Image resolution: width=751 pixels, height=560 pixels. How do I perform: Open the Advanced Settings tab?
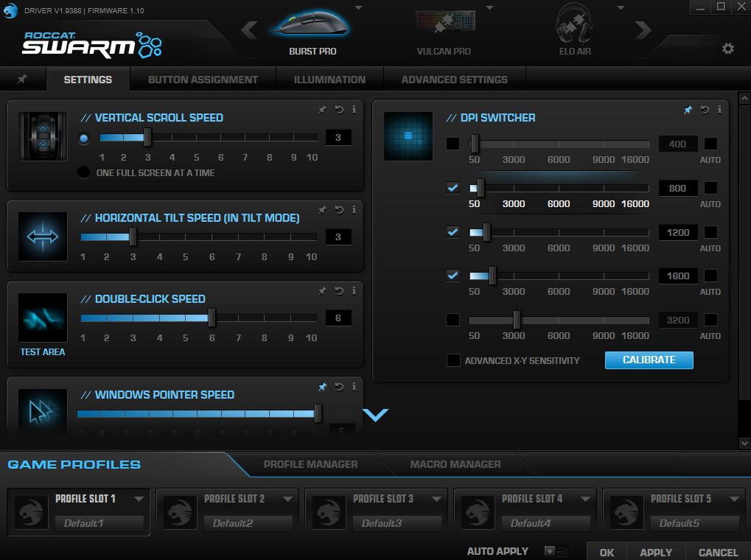click(x=455, y=80)
